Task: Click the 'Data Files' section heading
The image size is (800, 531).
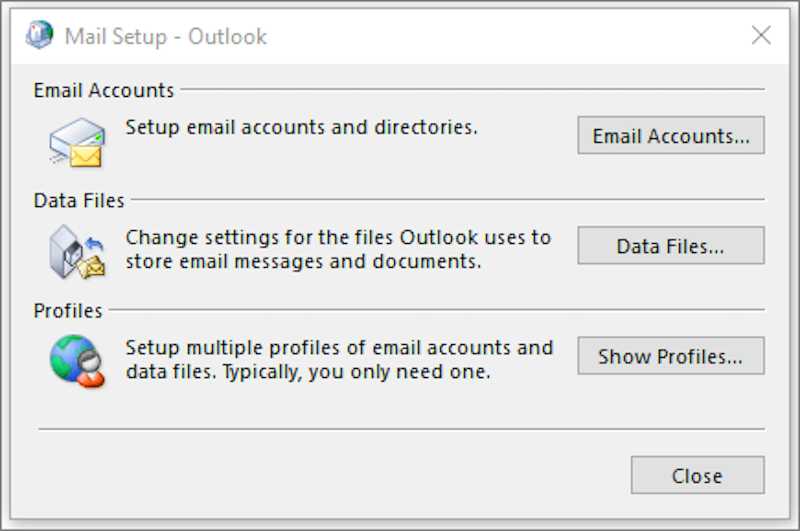Action: 79,200
